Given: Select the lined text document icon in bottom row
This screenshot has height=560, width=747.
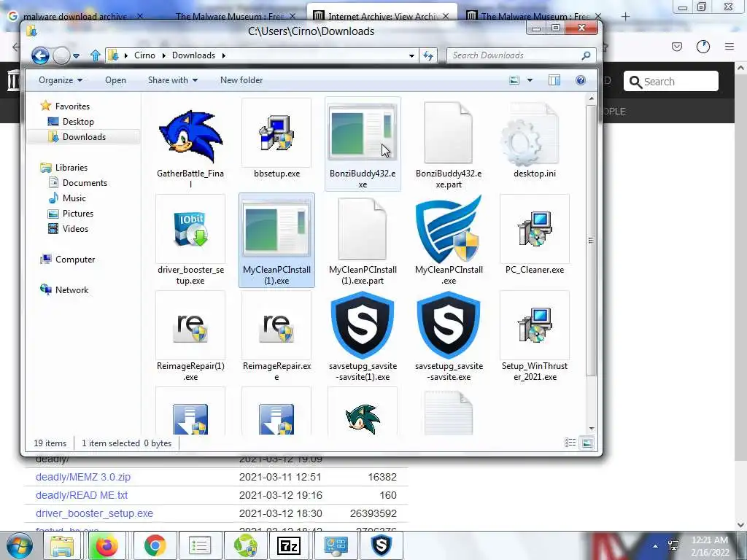Looking at the screenshot, I should [449, 413].
